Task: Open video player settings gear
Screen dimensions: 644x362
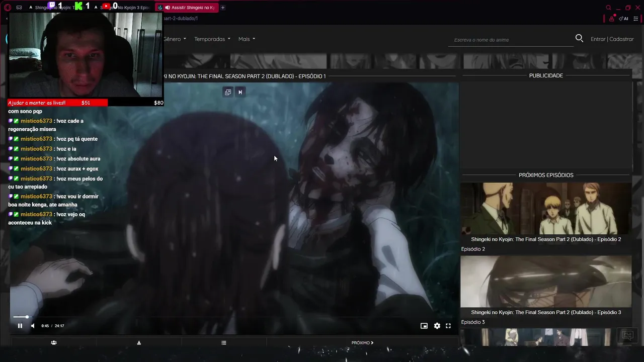Action: click(x=437, y=326)
